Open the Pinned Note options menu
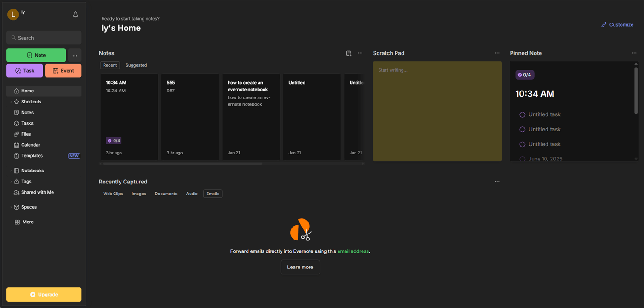Viewport: 644px width, 308px height. point(634,53)
